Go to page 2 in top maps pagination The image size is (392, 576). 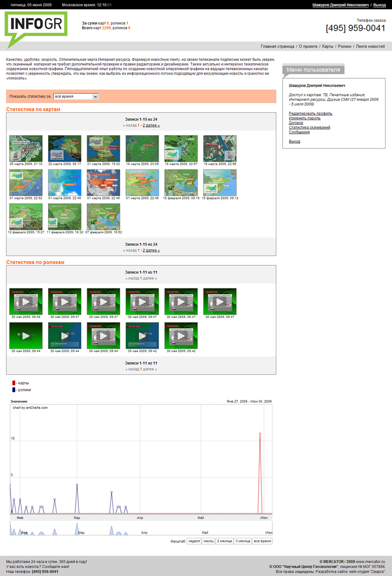pyautogui.click(x=144, y=125)
